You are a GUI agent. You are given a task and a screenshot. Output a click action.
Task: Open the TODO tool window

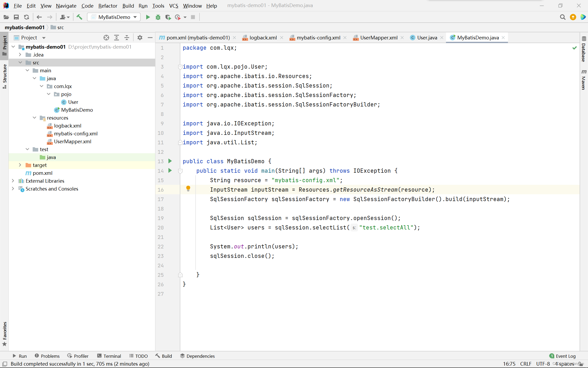(139, 356)
